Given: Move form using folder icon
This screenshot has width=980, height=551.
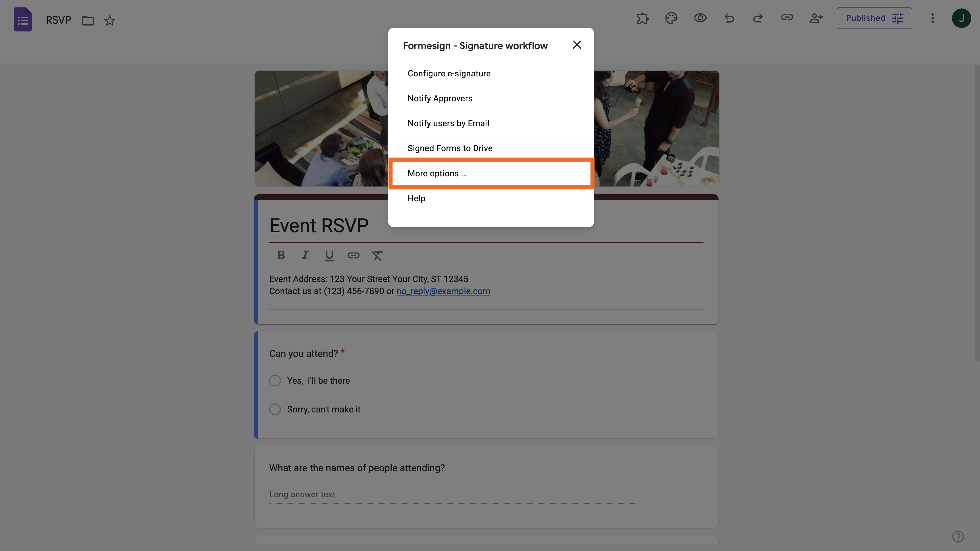Looking at the screenshot, I should pos(88,21).
